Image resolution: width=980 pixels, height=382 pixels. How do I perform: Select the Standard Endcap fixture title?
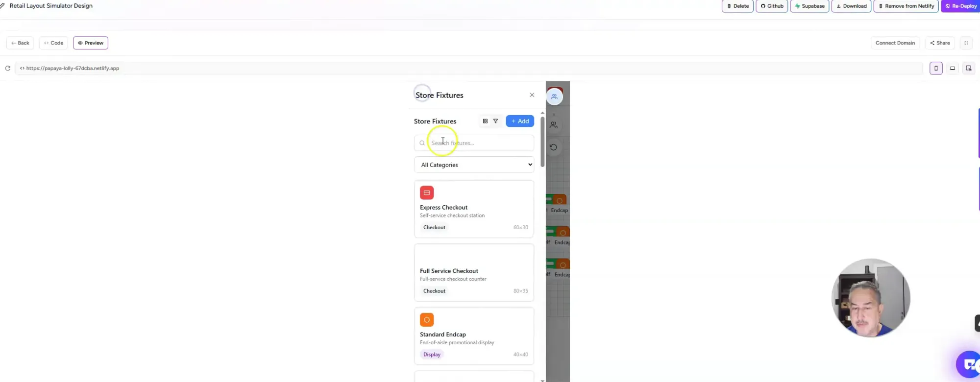point(442,334)
